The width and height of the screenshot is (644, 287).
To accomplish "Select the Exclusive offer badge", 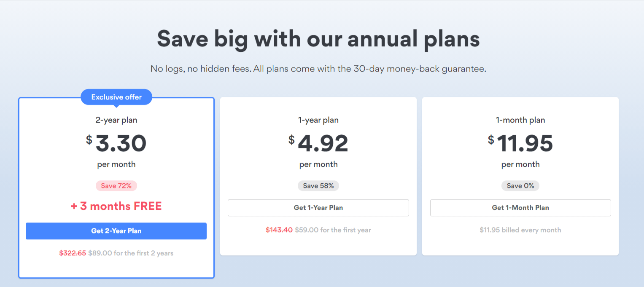I will pos(116,97).
